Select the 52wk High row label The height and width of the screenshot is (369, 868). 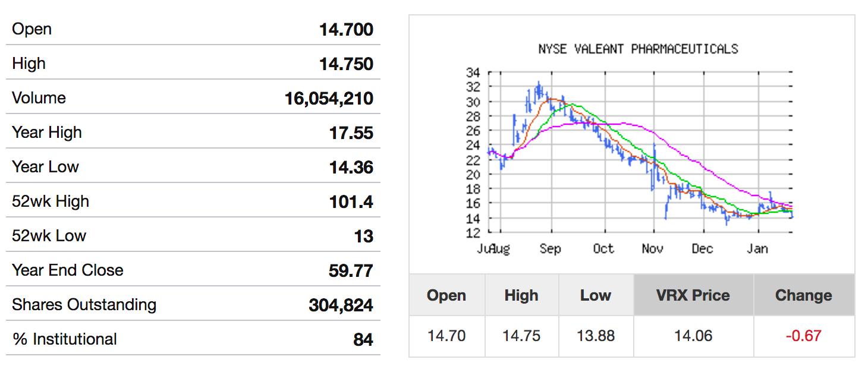click(x=51, y=201)
